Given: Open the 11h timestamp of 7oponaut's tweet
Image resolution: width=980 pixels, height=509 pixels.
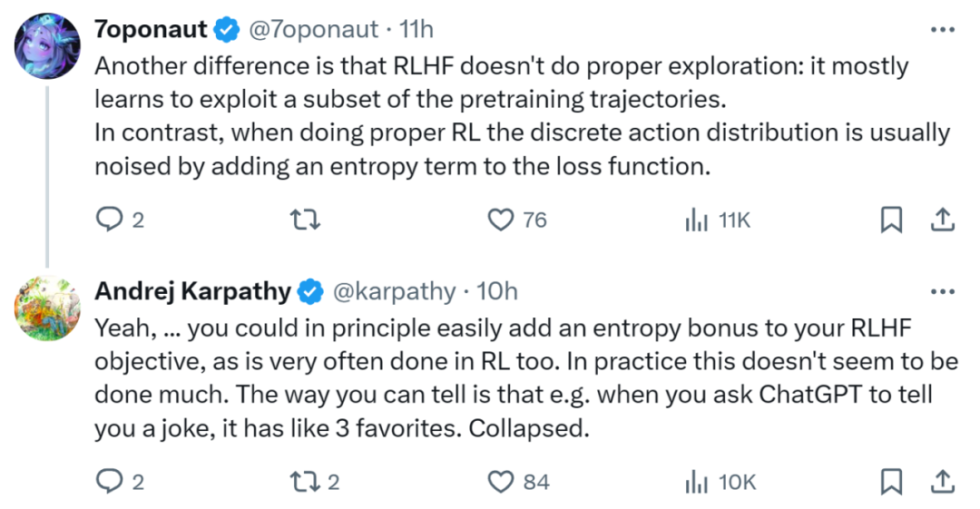Looking at the screenshot, I should point(416,29).
